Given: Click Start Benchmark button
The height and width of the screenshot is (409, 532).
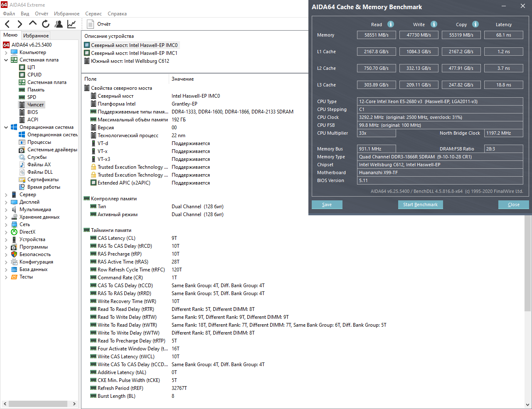Looking at the screenshot, I should point(420,204).
